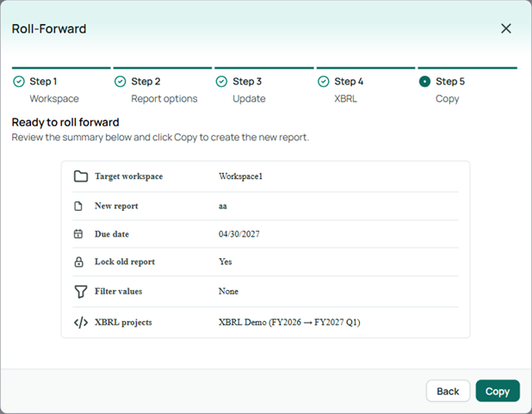Image resolution: width=532 pixels, height=414 pixels.
Task: Click the 'Workspace1' value
Action: tap(240, 176)
